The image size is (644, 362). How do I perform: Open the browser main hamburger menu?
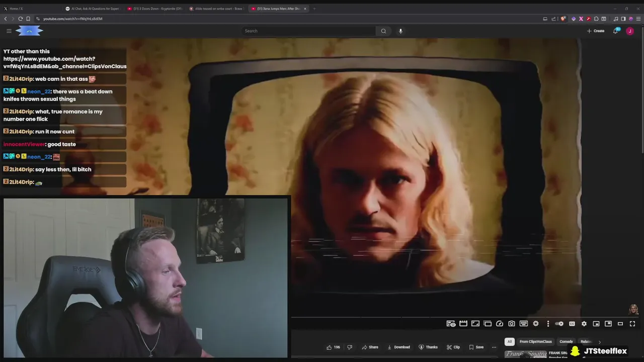[638, 19]
